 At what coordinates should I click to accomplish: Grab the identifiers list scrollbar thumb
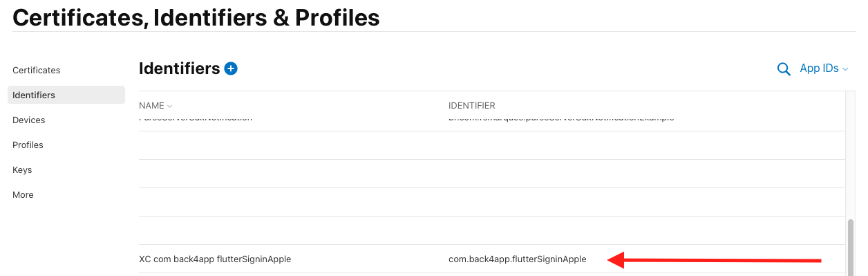point(851,246)
